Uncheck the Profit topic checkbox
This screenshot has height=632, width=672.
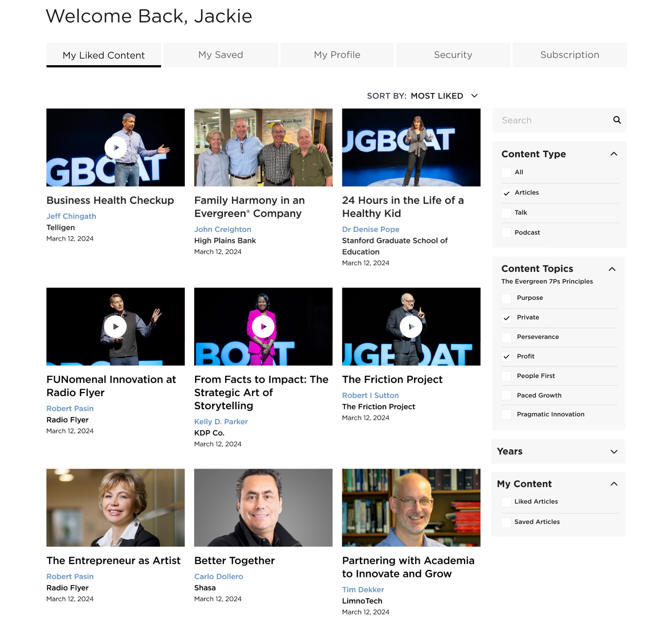click(506, 357)
